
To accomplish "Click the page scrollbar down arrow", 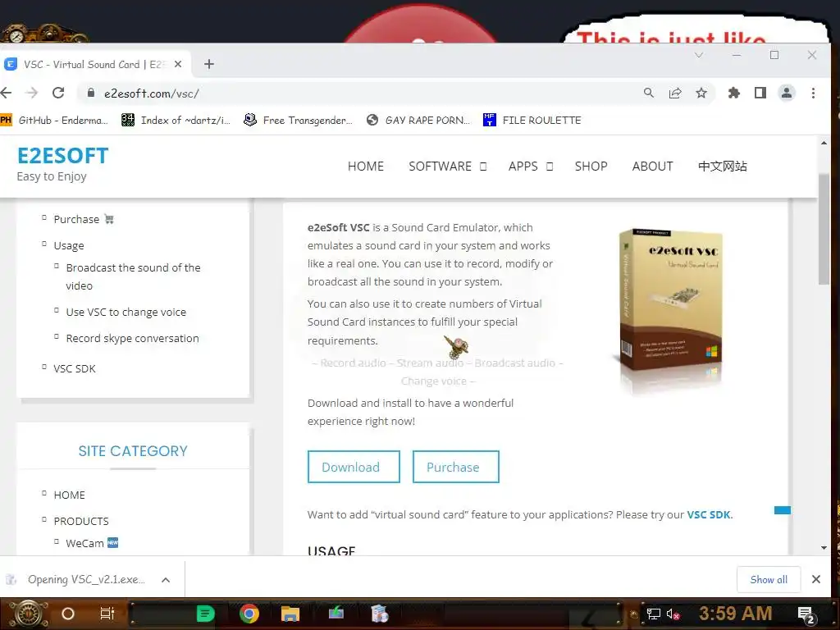I will (824, 548).
